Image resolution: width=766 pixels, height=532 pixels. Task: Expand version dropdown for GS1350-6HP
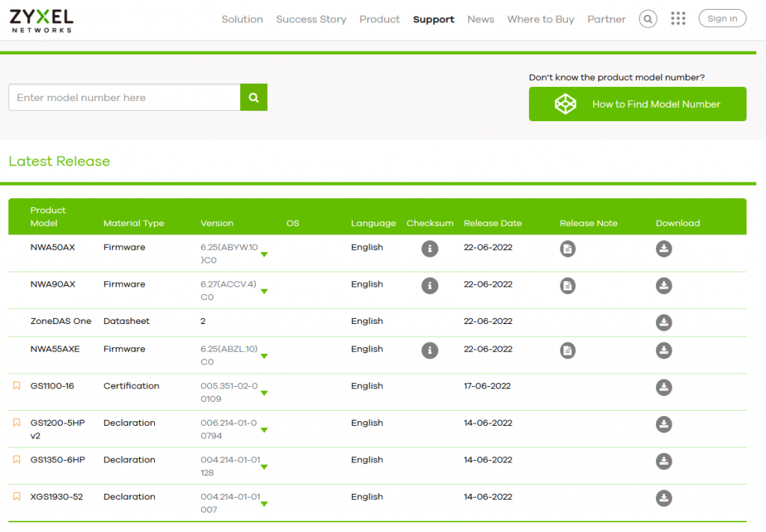tap(264, 467)
